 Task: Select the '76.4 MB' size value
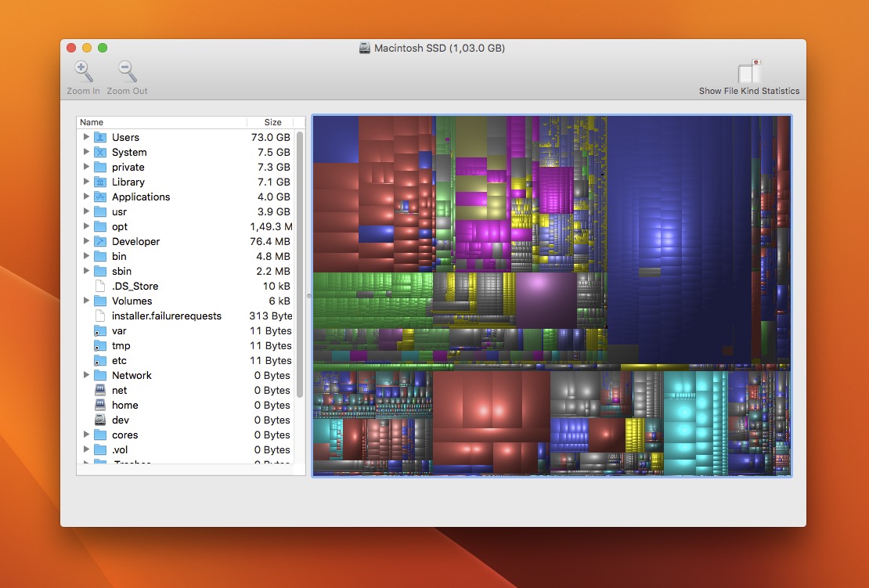click(270, 241)
